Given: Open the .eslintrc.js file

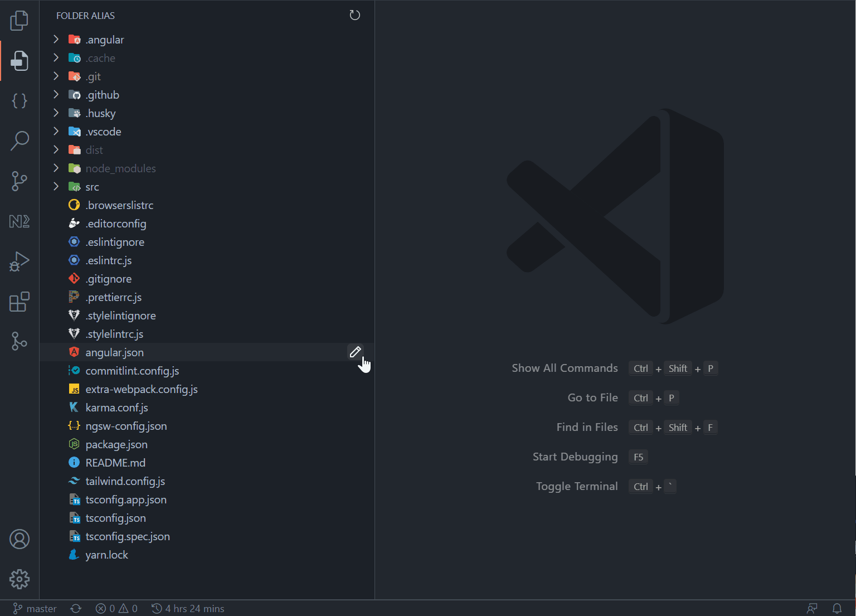Looking at the screenshot, I should 207,260.
